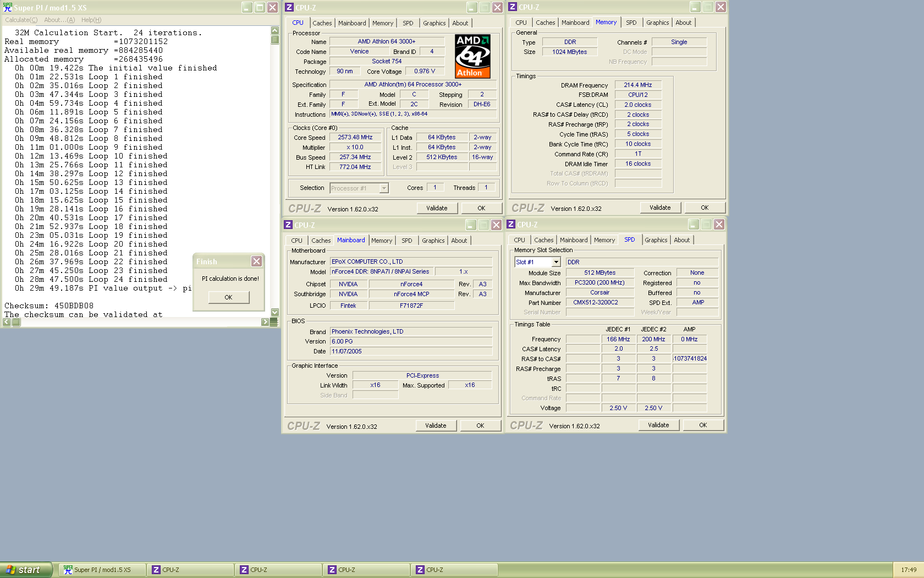This screenshot has height=578, width=924.
Task: Click Super PI horizontal scrollbar right arrow
Action: (265, 322)
